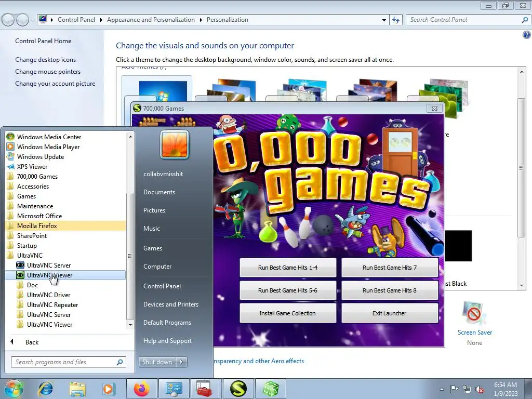Switch to Control Panel taskbar button

[x=174, y=389]
